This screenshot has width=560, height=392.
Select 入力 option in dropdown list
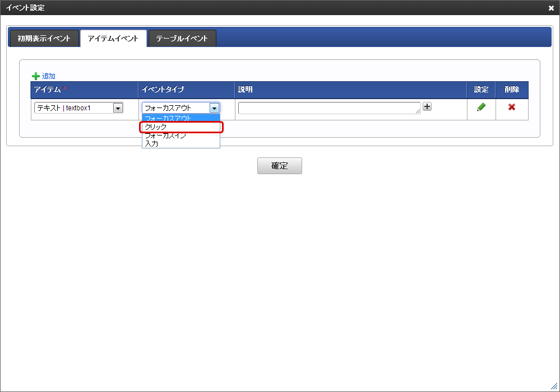coord(181,144)
